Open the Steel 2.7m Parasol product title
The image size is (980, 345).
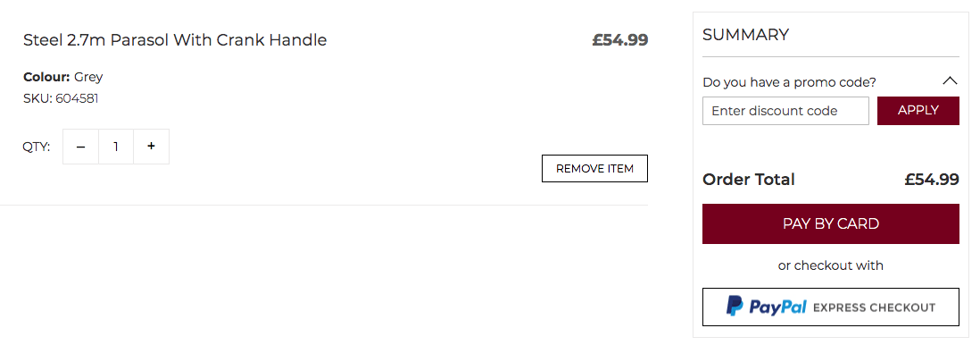click(x=175, y=40)
